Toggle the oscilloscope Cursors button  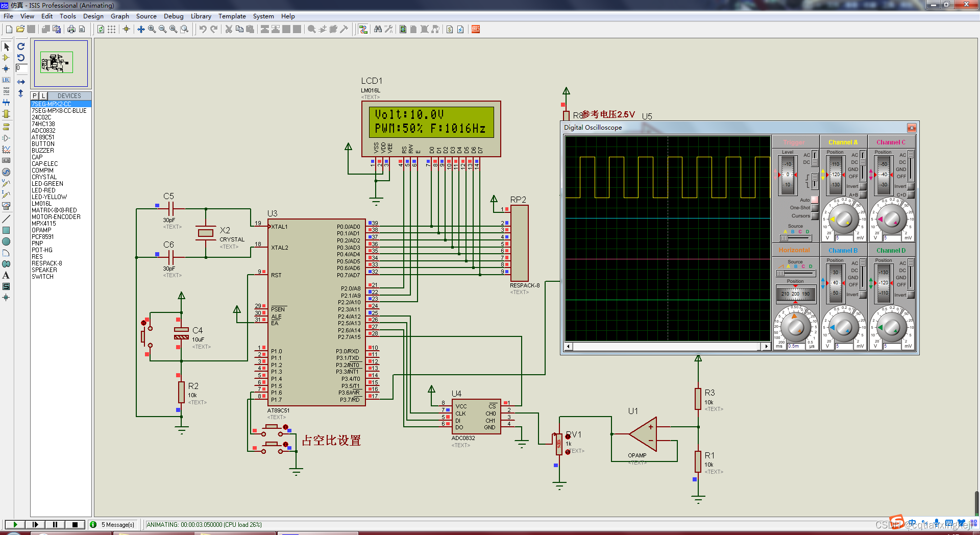pos(815,216)
